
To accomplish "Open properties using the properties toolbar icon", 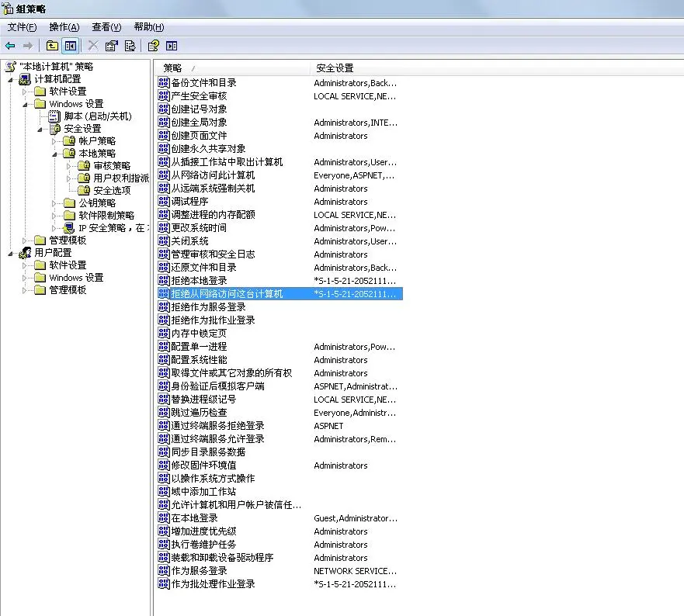I will 109,45.
